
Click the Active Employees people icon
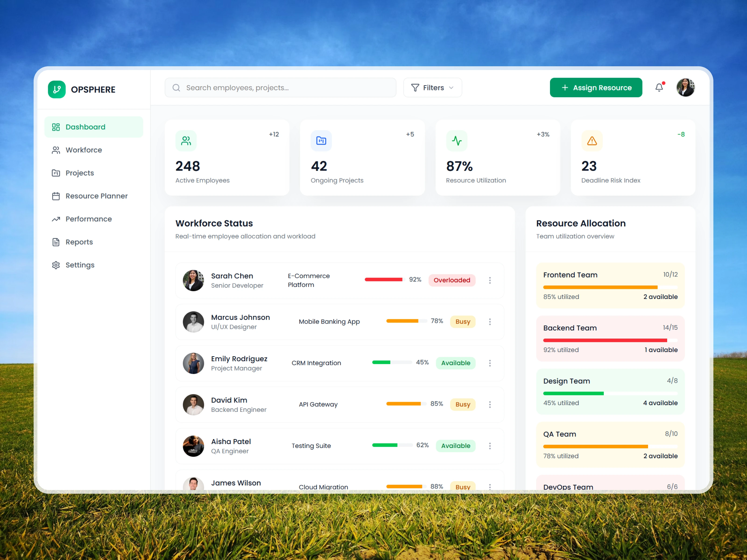[x=186, y=141]
